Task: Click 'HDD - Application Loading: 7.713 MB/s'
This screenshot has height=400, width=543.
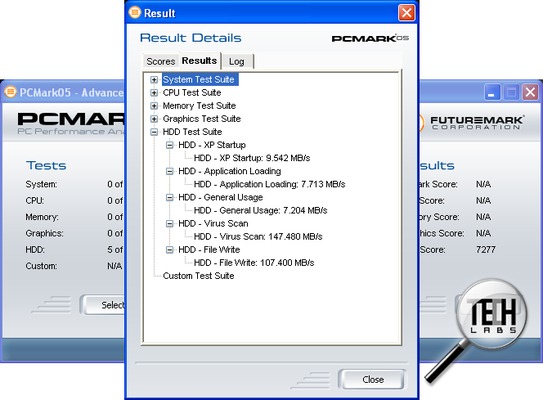Action: (x=269, y=185)
